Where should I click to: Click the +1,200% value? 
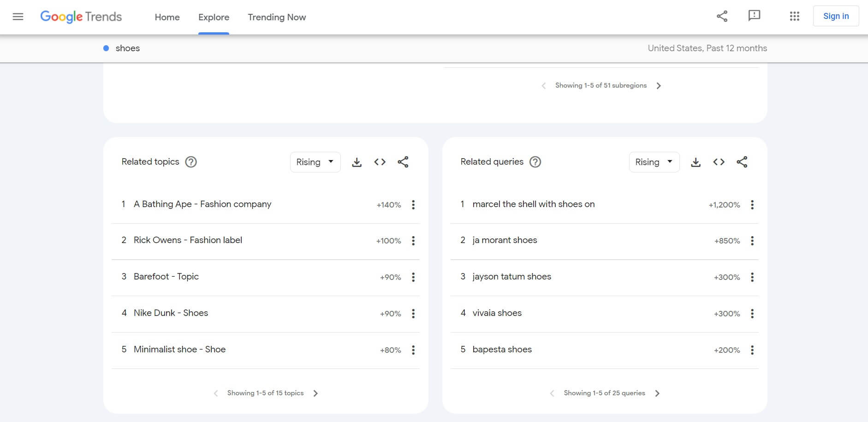[x=724, y=205]
